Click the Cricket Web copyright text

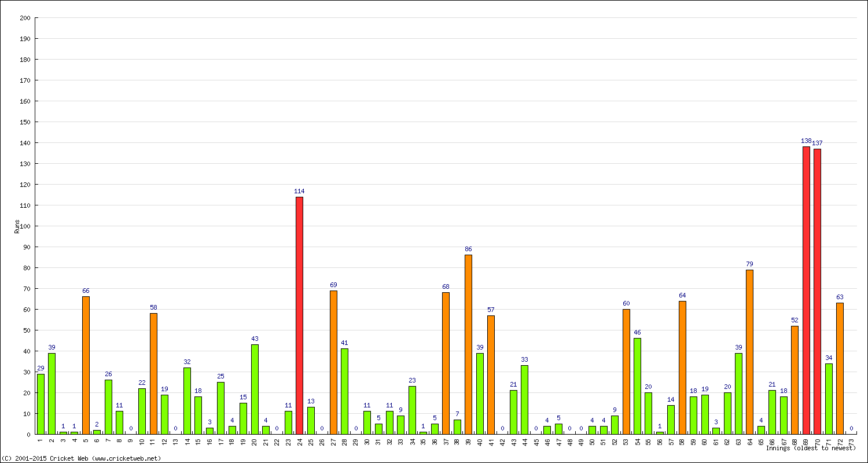tap(81, 458)
